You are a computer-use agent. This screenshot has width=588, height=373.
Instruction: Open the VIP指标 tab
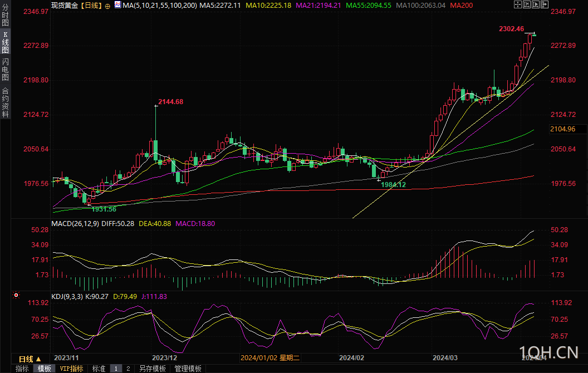click(71, 369)
